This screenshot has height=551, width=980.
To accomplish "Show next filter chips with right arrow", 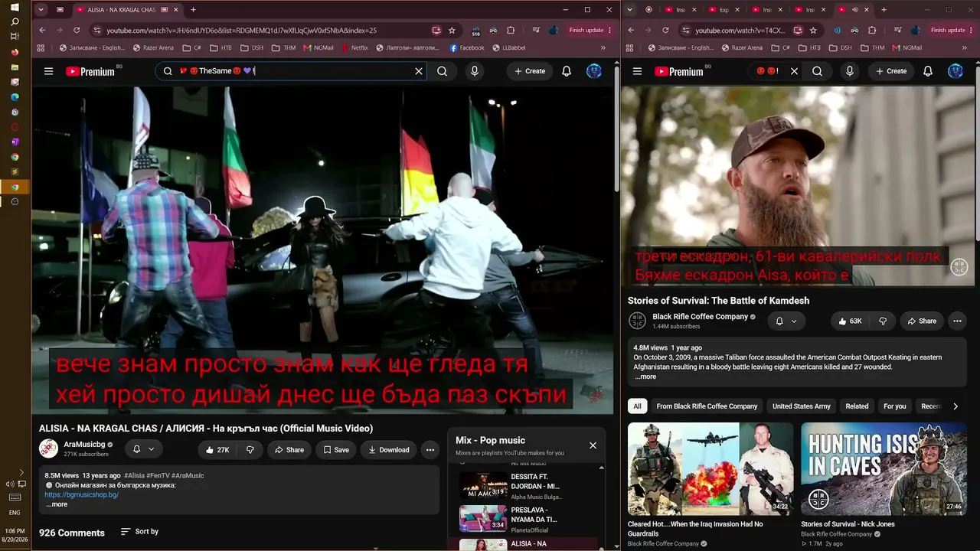I will tap(955, 406).
